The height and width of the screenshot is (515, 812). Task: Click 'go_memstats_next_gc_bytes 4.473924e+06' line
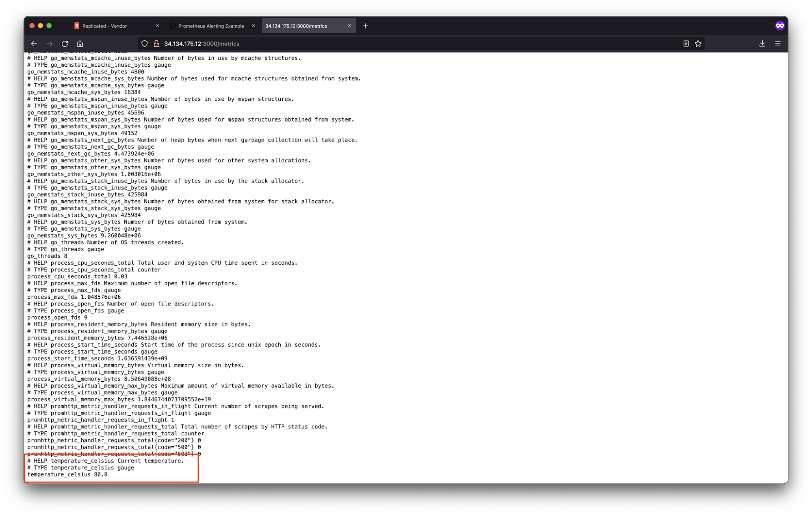[91, 154]
